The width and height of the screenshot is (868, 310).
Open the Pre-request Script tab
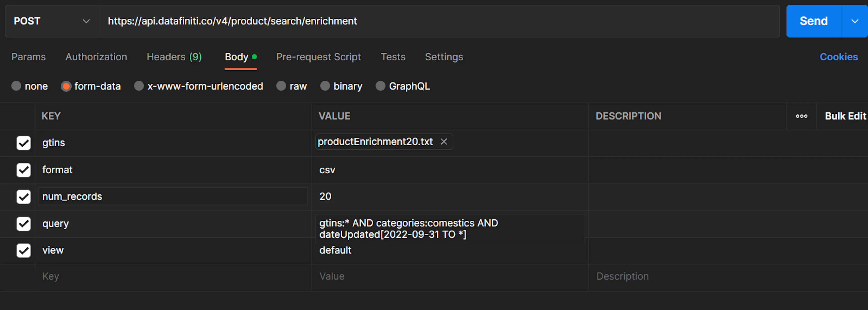[318, 57]
